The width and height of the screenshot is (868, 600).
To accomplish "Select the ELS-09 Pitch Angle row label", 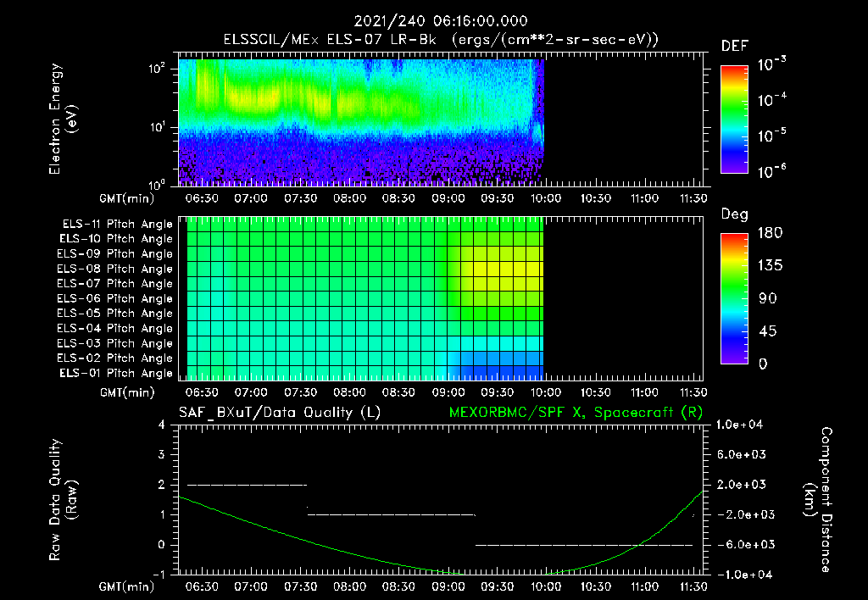I will pyautogui.click(x=115, y=254).
